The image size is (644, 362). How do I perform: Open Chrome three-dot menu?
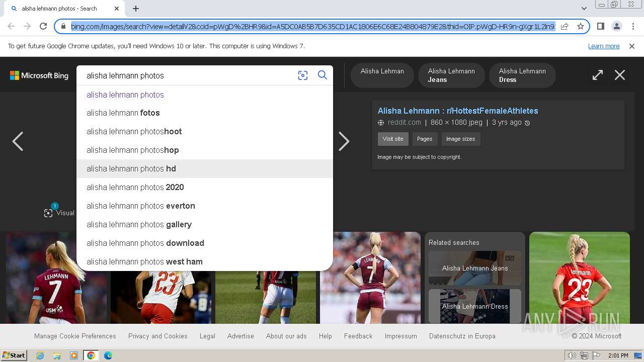(632, 26)
